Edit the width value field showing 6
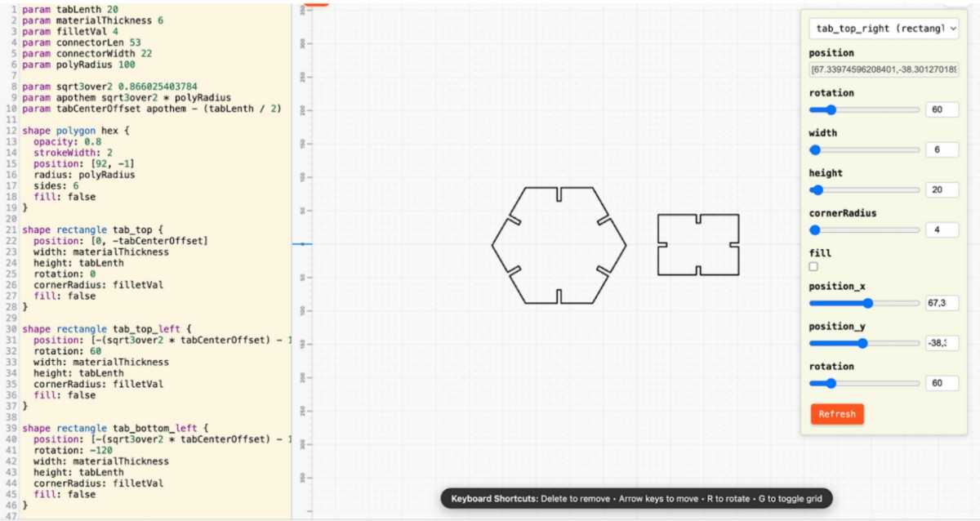The image size is (980, 521). click(x=942, y=149)
